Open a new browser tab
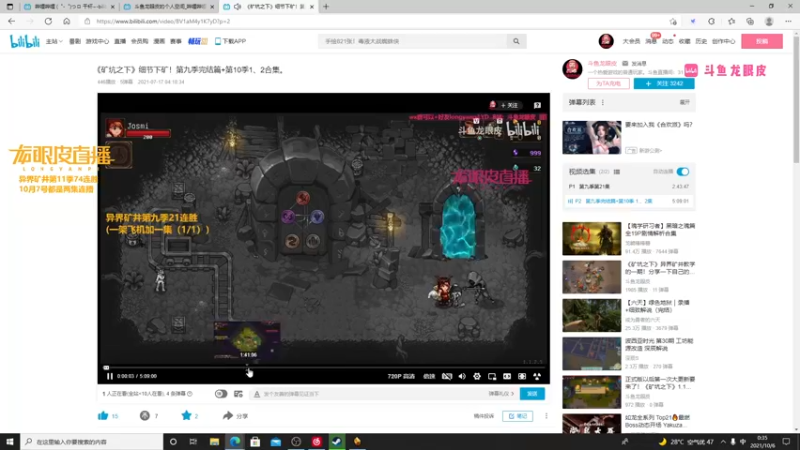Screen dimensions: 800x450 [326, 7]
